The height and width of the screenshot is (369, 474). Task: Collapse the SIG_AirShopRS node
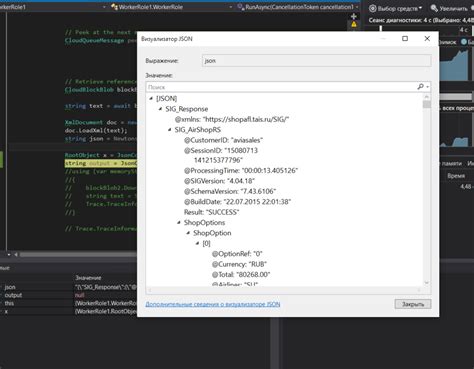click(170, 130)
